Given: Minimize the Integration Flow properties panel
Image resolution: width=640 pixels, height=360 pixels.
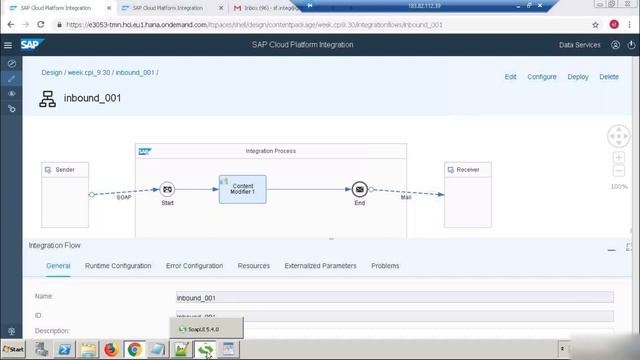Looking at the screenshot, I should point(611,249).
